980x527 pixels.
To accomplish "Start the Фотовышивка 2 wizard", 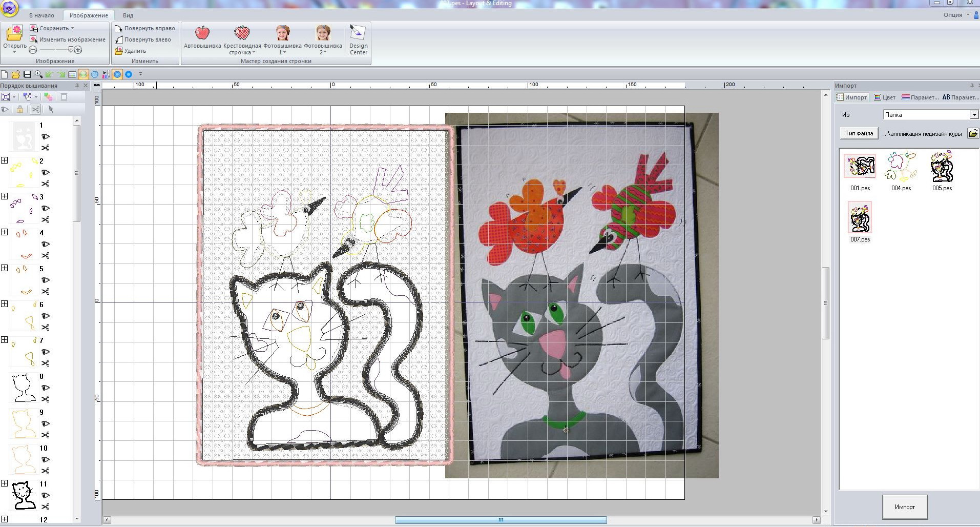I will (x=323, y=39).
